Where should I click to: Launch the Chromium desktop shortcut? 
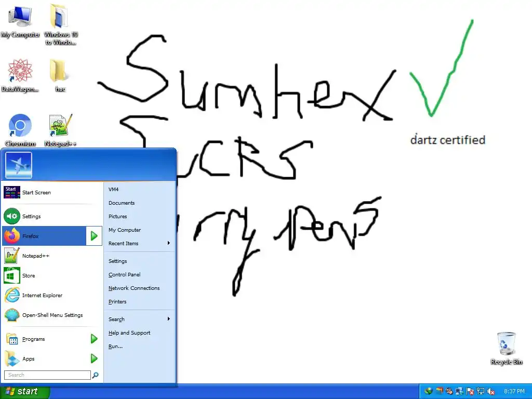pos(20,130)
